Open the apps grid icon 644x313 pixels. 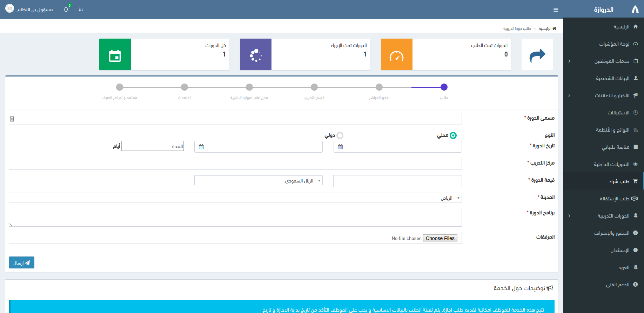coord(81,9)
